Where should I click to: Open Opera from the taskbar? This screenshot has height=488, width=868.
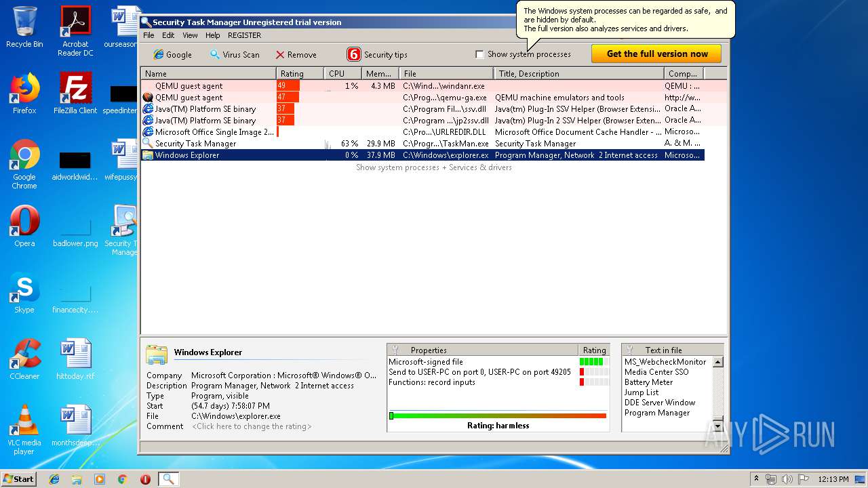click(x=145, y=479)
